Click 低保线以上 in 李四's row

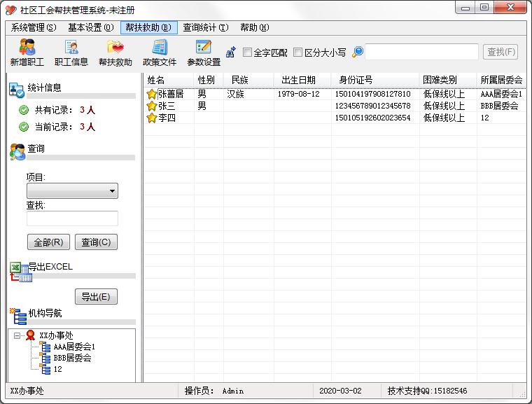coord(444,118)
